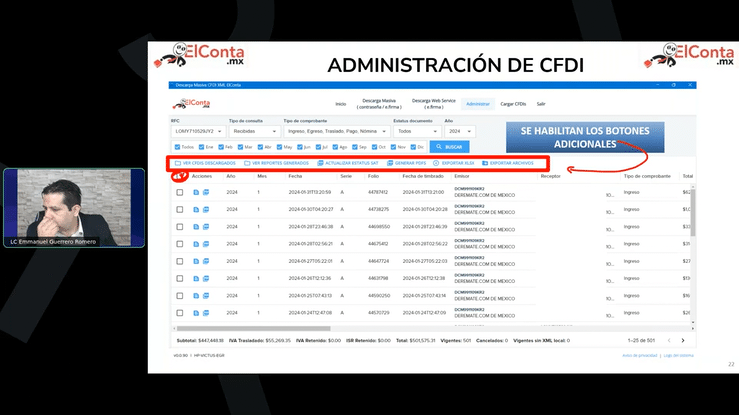This screenshot has height=415, width=739.
Task: Click the table's vertical scrollbar thumb
Action: pos(692,212)
